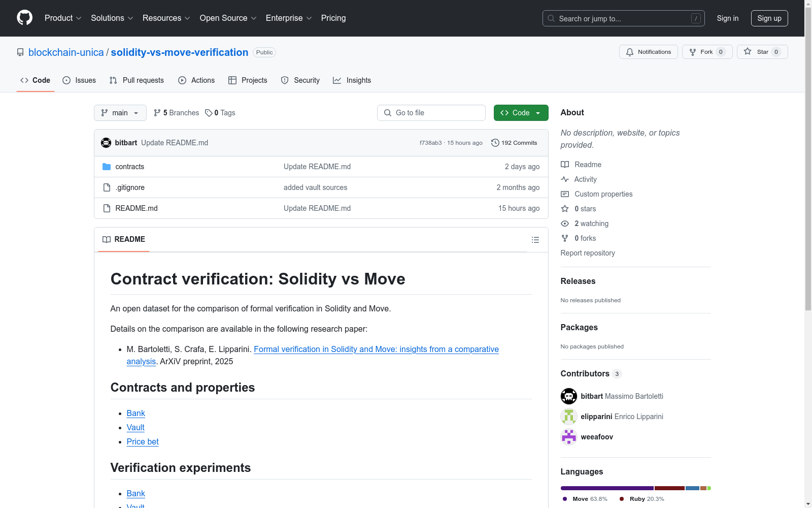This screenshot has width=812, height=508.
Task: Click weeafoov avatar in Contributors
Action: coord(569,437)
